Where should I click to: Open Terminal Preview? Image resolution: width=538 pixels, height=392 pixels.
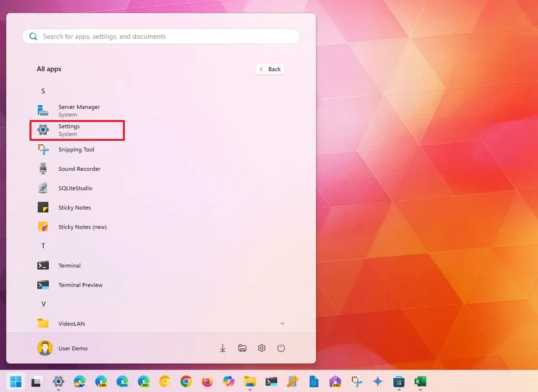pos(80,284)
